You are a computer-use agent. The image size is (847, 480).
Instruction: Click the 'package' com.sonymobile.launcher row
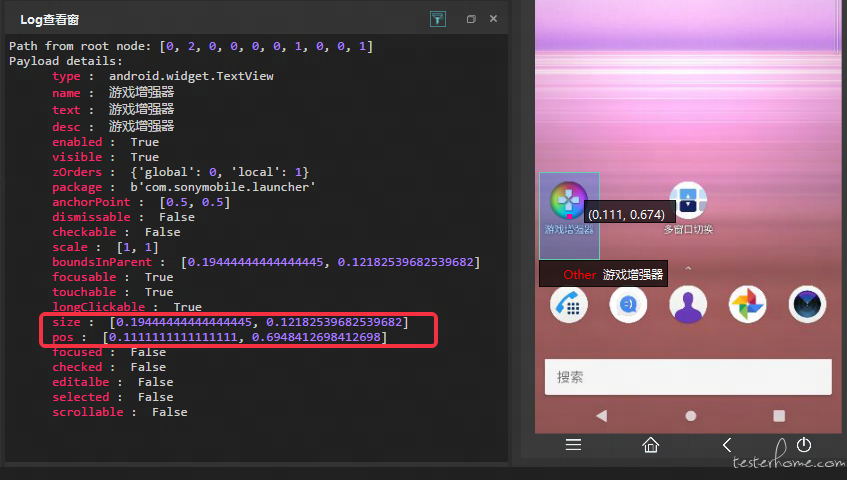pos(184,187)
